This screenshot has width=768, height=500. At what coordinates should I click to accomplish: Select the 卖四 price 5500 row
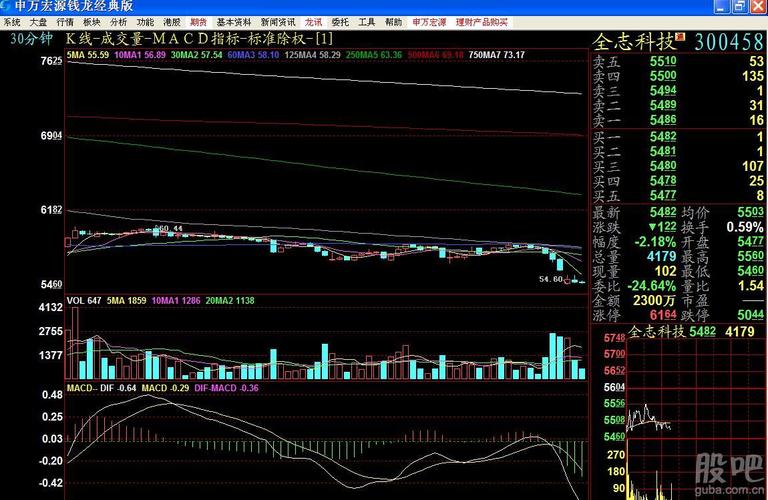point(678,76)
